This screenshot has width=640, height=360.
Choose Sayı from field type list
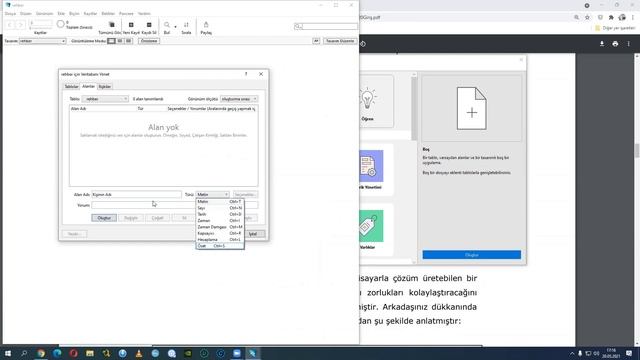(x=220, y=208)
